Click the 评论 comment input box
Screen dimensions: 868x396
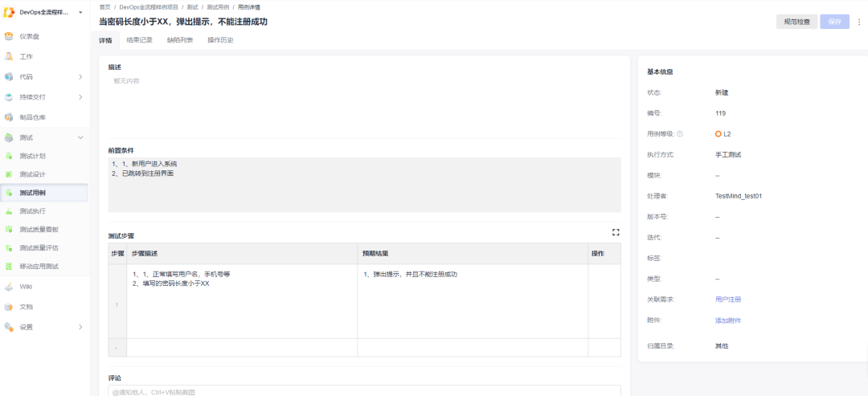pos(364,391)
